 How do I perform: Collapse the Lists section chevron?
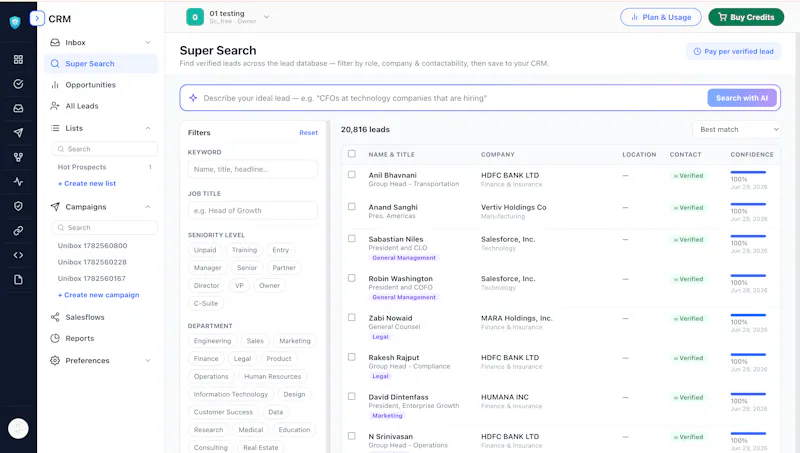[x=148, y=128]
